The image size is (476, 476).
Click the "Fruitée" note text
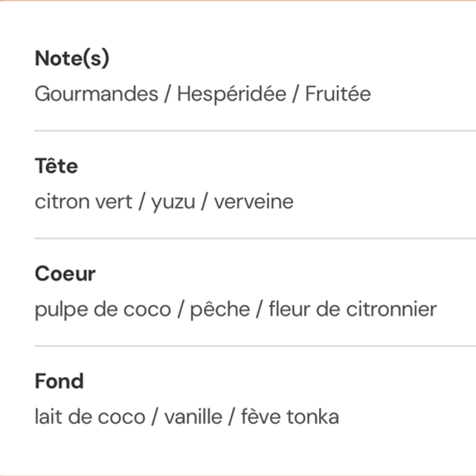(338, 94)
